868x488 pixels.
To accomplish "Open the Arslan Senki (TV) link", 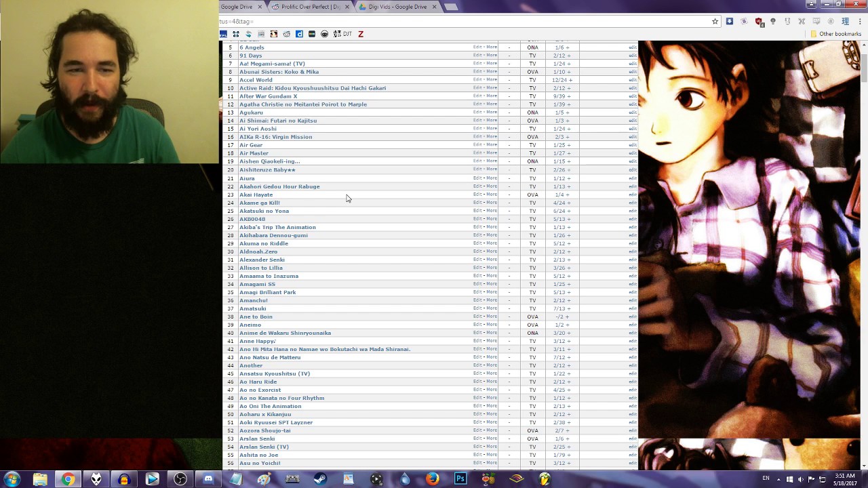I will [264, 447].
